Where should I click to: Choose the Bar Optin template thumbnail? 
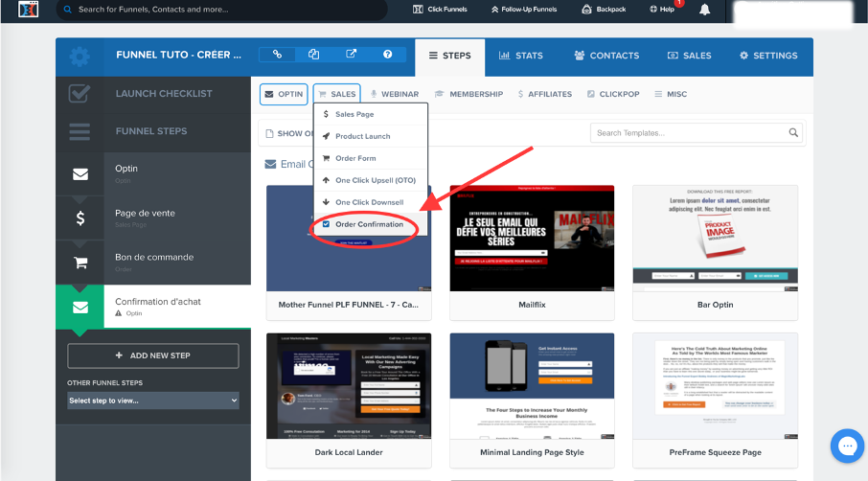[x=716, y=239]
